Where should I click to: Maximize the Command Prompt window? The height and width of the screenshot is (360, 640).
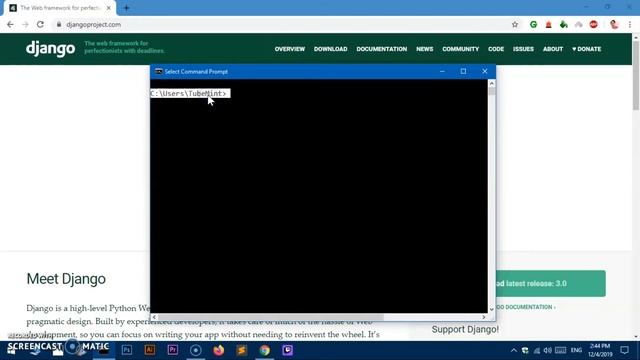[463, 71]
